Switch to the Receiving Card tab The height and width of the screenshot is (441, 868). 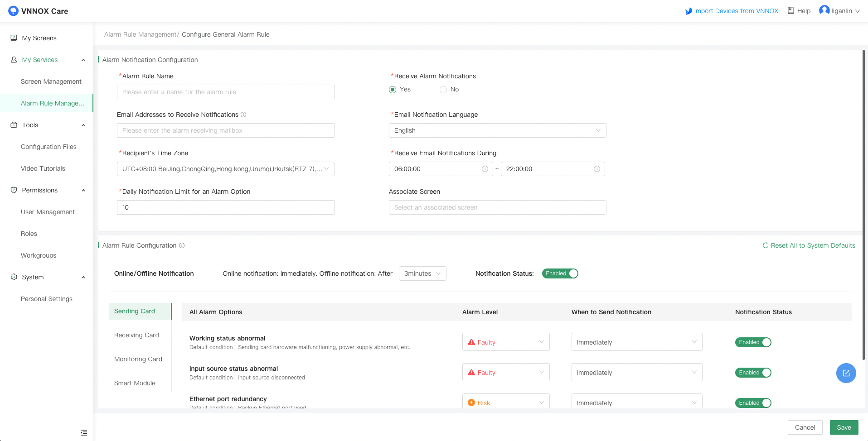click(136, 335)
